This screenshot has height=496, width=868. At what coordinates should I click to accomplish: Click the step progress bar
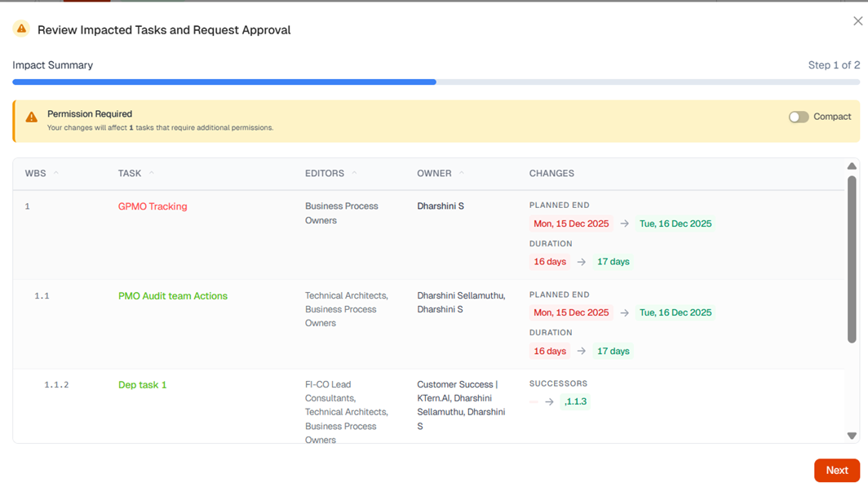(436, 82)
